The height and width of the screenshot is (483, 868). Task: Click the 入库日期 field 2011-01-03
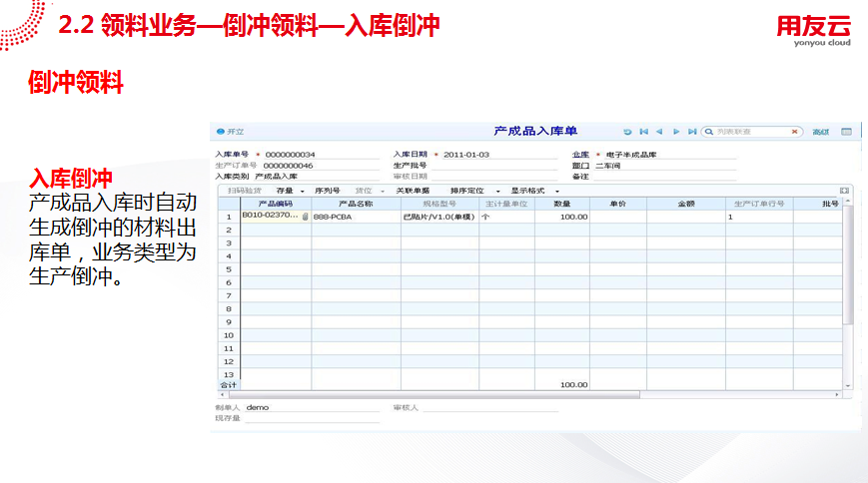pyautogui.click(x=499, y=155)
